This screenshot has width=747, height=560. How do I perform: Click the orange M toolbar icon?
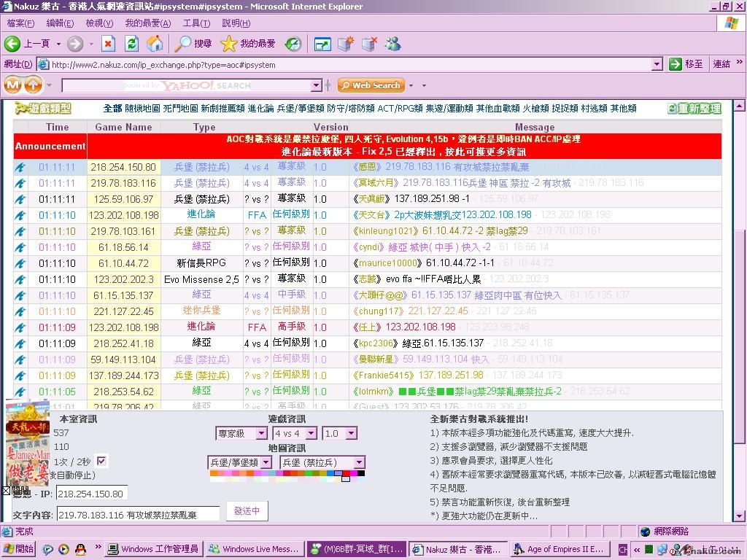pos(12,85)
